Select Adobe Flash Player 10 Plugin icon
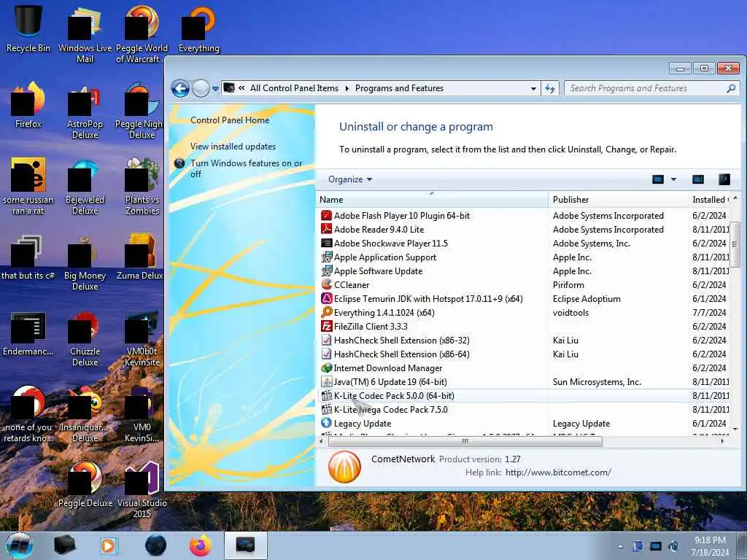Image resolution: width=747 pixels, height=560 pixels. pyautogui.click(x=326, y=216)
